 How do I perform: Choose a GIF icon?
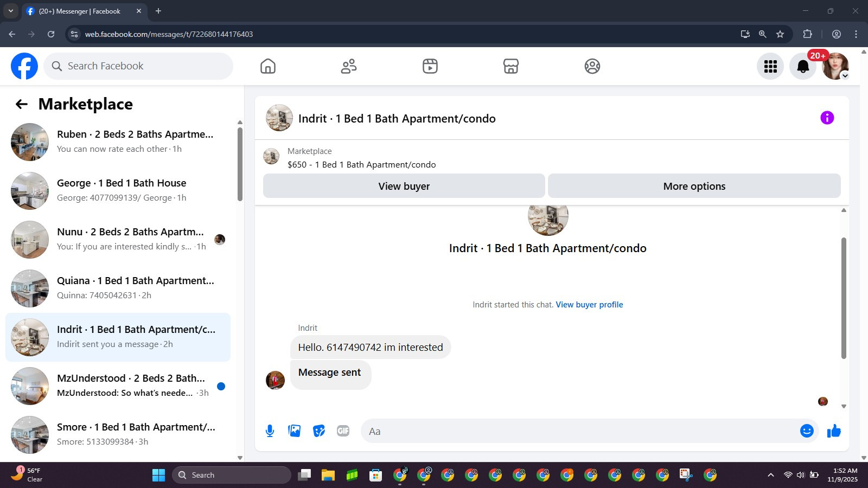343,431
